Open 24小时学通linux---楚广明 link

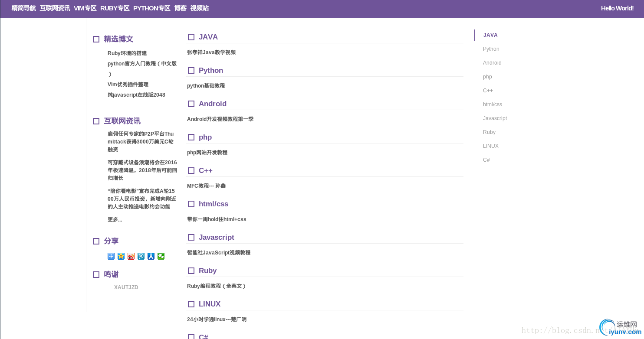(x=217, y=319)
